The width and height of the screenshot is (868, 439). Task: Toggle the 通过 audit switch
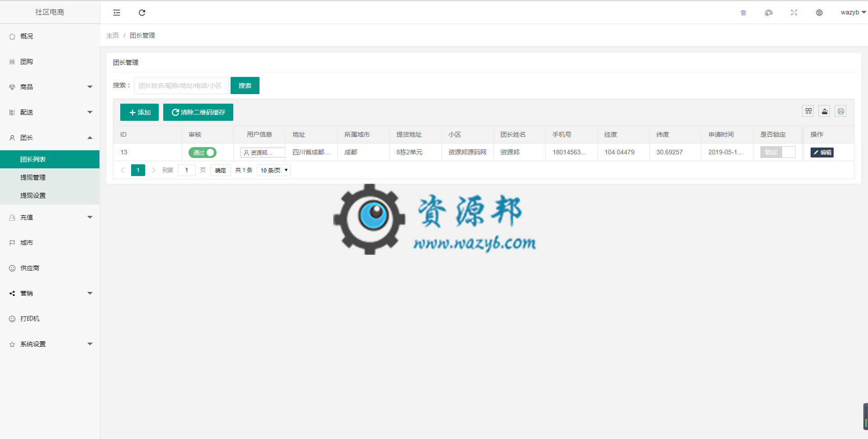(x=203, y=153)
